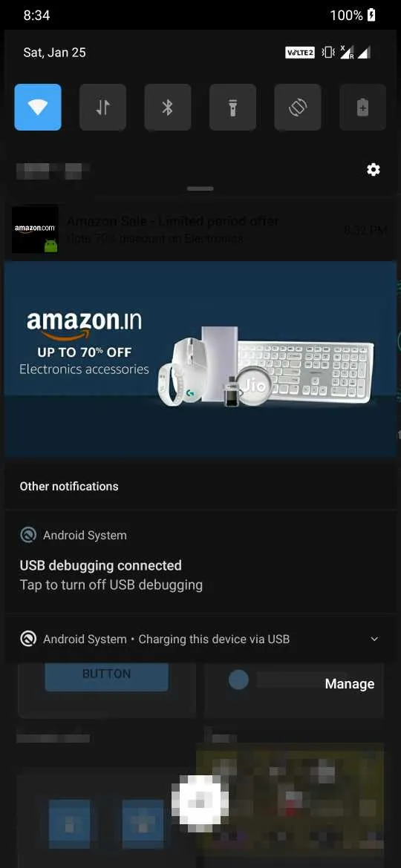Tap the battery percentage icon in status bar

tap(371, 15)
